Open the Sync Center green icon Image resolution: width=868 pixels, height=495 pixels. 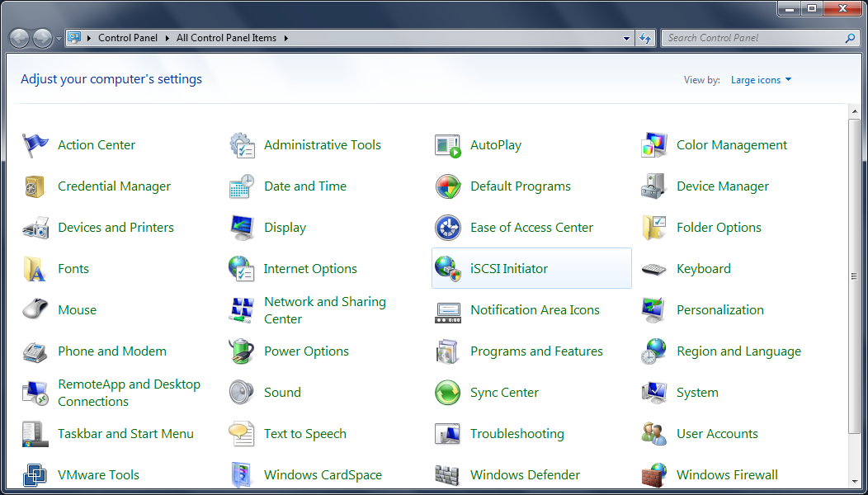448,393
